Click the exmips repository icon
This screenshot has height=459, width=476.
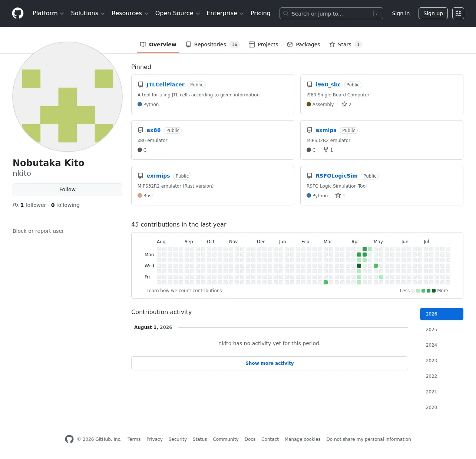click(x=310, y=130)
